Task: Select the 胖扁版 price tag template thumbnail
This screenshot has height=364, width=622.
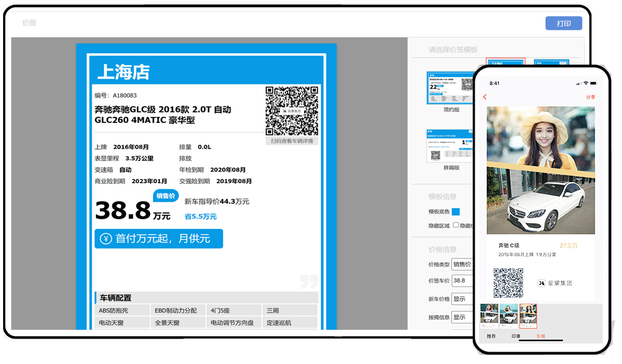Action: tap(450, 146)
